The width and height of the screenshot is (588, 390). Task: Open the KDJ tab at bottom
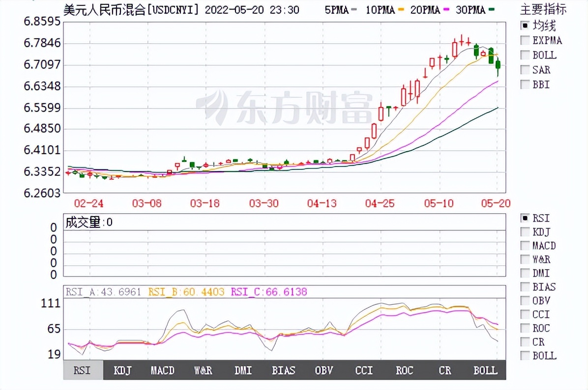122,370
